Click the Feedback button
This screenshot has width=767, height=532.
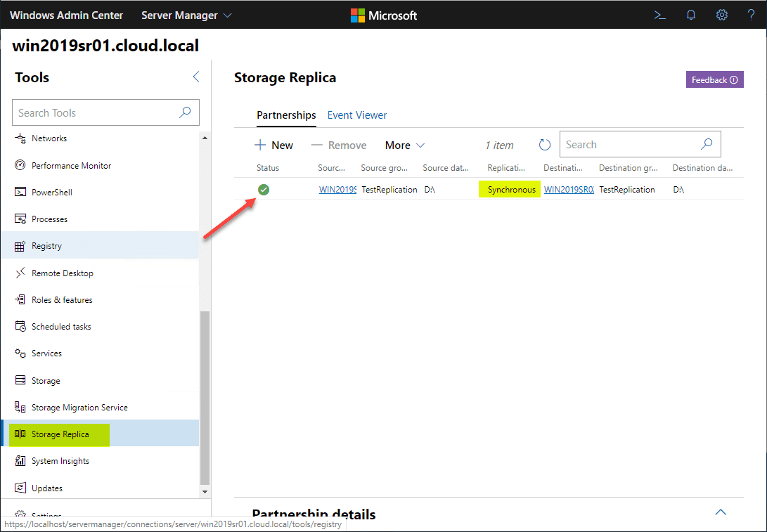(x=714, y=80)
